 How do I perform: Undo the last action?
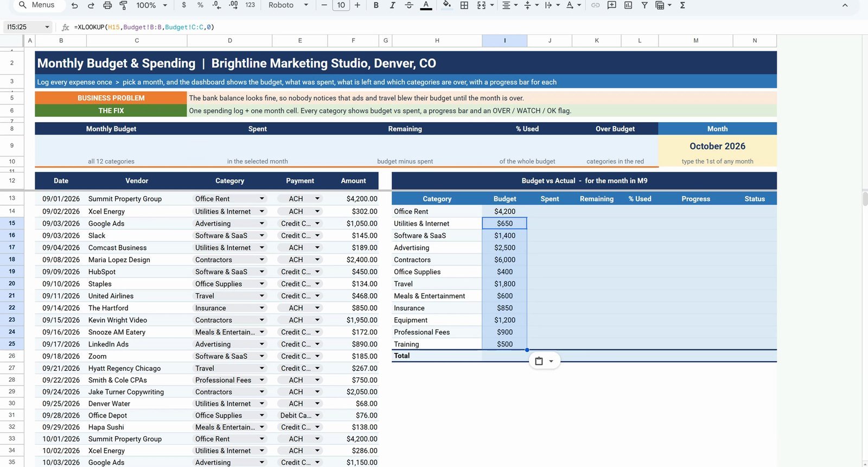(75, 5)
